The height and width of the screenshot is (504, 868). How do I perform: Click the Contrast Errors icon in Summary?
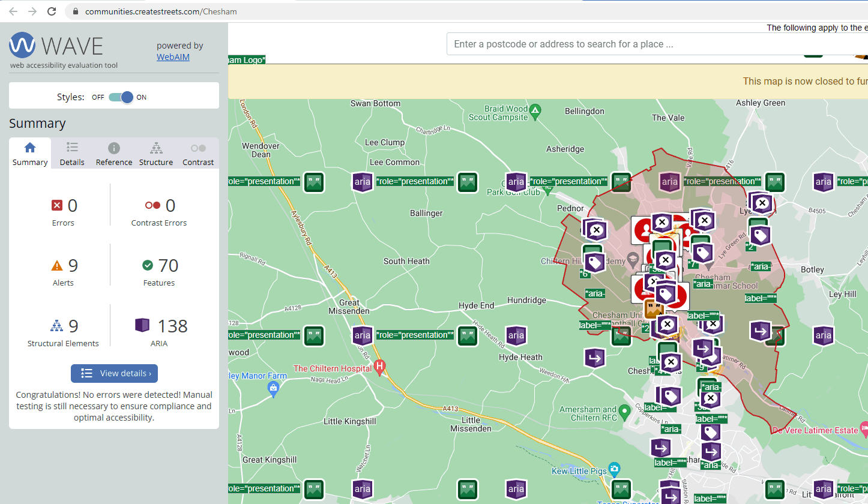[x=152, y=206]
